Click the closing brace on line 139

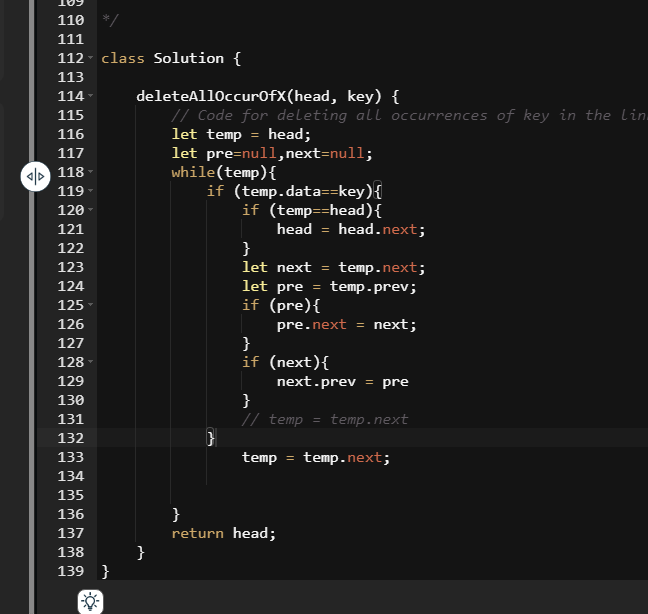point(105,571)
